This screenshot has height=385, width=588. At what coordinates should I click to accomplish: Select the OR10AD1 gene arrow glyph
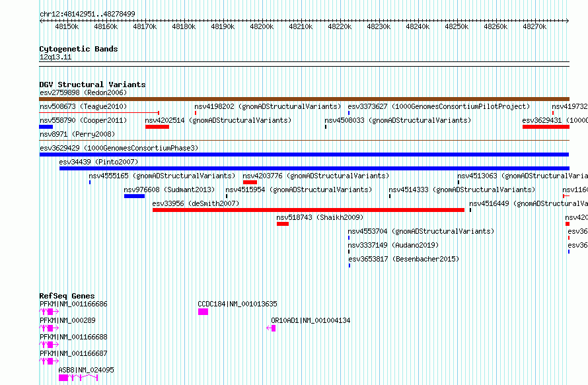coord(271,328)
